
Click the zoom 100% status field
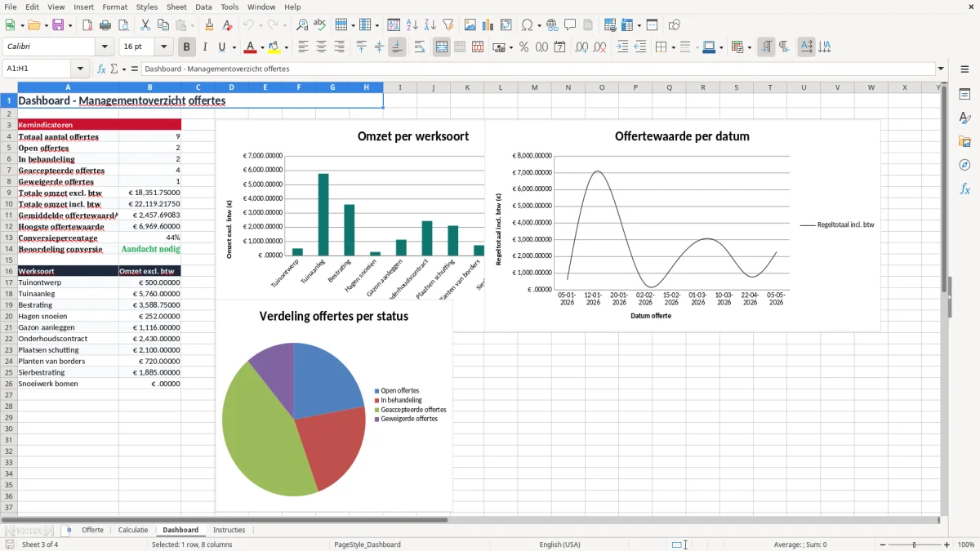(x=966, y=544)
